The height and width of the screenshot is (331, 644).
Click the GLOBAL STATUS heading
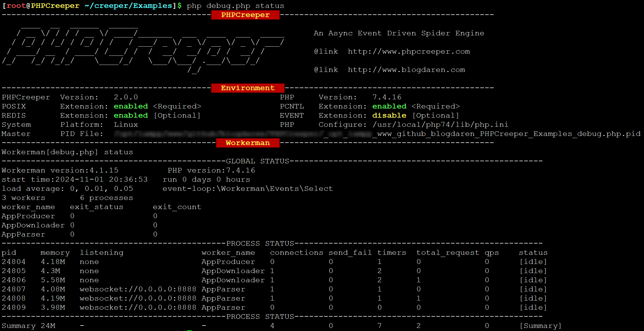tap(258, 161)
